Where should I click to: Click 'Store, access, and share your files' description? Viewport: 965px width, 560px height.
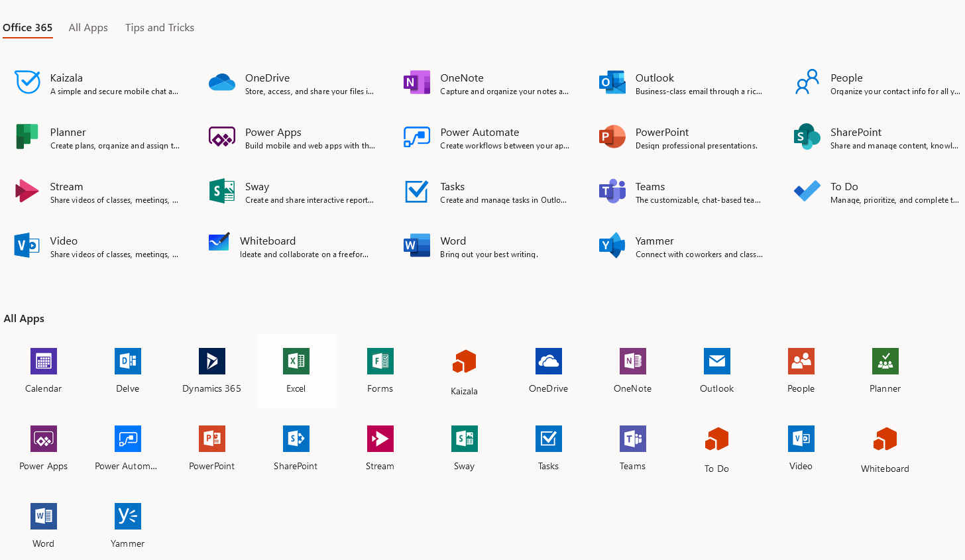coord(310,91)
